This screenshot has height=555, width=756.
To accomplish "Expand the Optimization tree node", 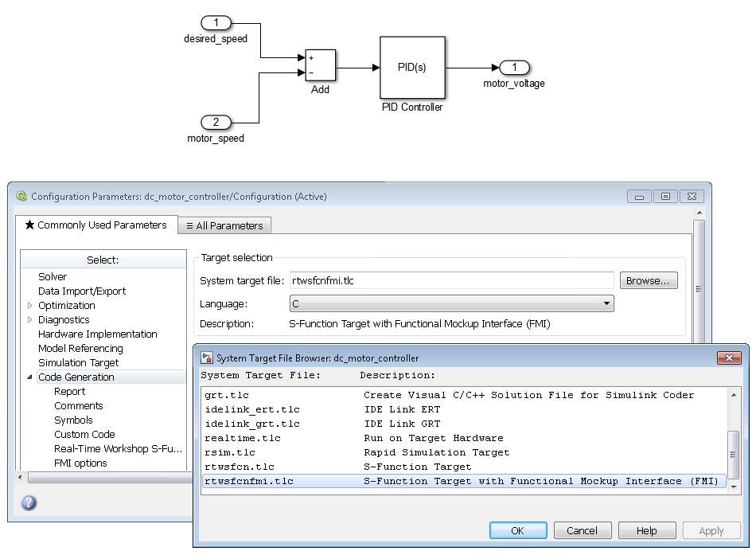I will [x=30, y=306].
